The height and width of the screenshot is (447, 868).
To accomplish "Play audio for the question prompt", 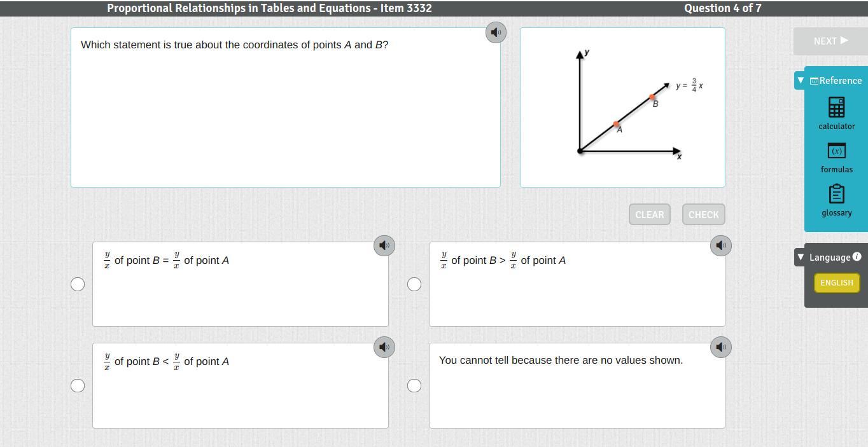I will 496,32.
